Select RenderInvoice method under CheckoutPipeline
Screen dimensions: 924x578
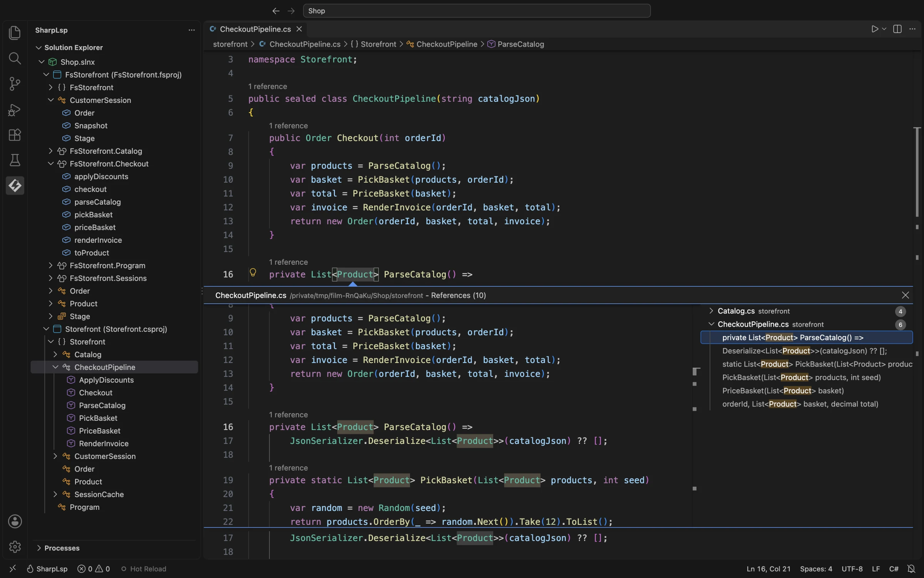pyautogui.click(x=104, y=444)
